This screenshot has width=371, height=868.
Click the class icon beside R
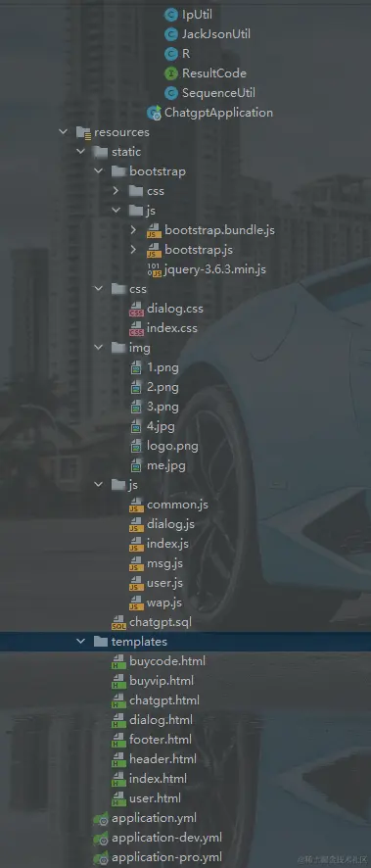(171, 54)
